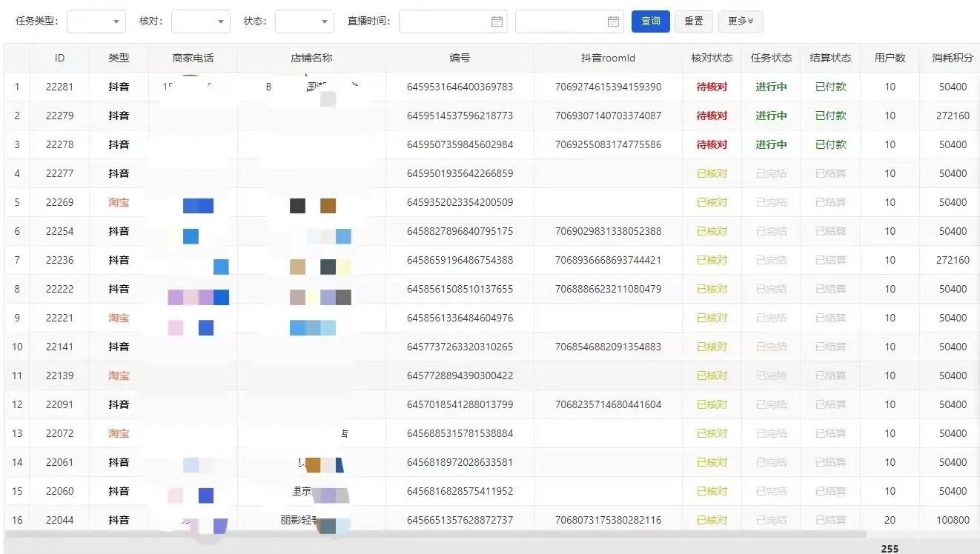The height and width of the screenshot is (554, 980).
Task: Click the 重置 reset button
Action: click(694, 21)
